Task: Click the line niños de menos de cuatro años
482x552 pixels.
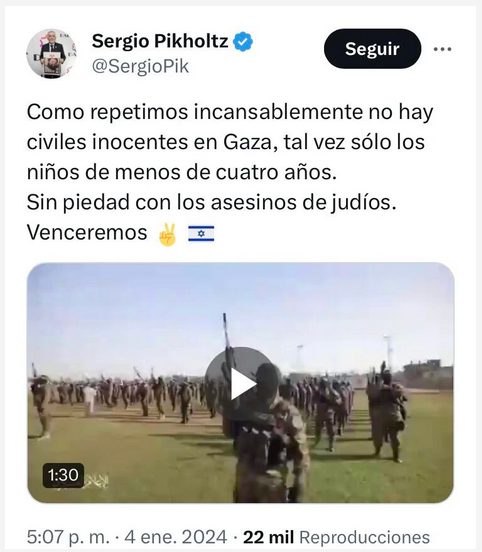Action: tap(182, 172)
